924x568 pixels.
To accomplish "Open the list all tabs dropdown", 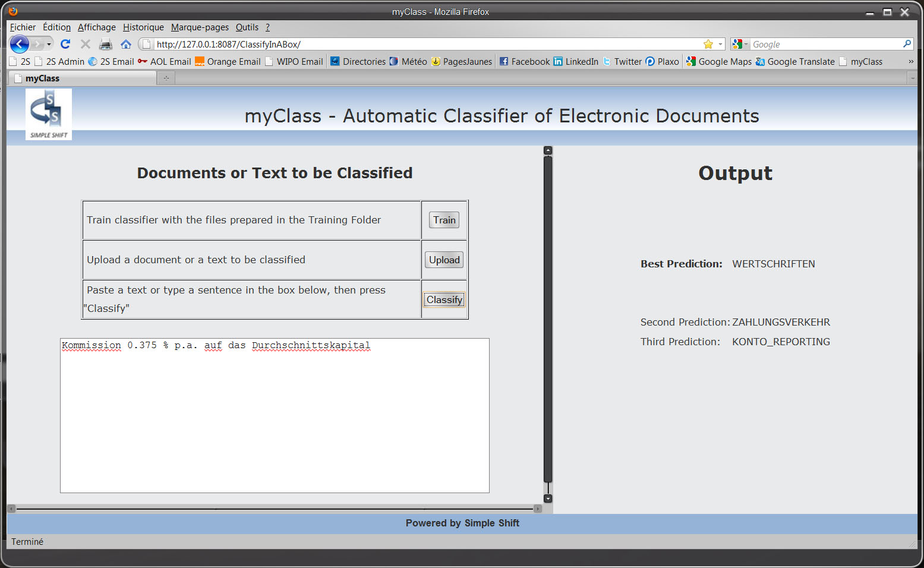I will point(913,78).
